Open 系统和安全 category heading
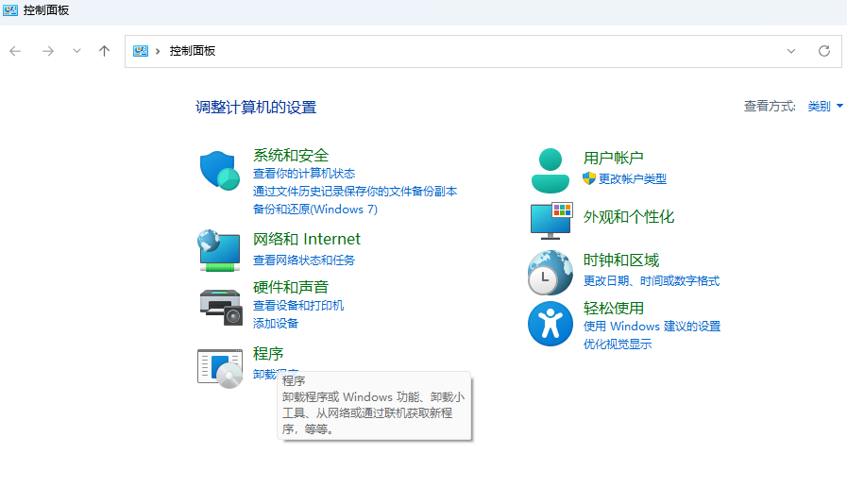Viewport: 847px width, 504px height. [291, 156]
